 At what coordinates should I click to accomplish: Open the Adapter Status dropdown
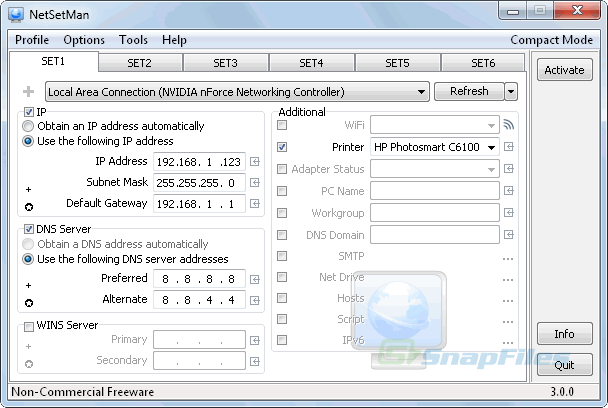[x=435, y=169]
